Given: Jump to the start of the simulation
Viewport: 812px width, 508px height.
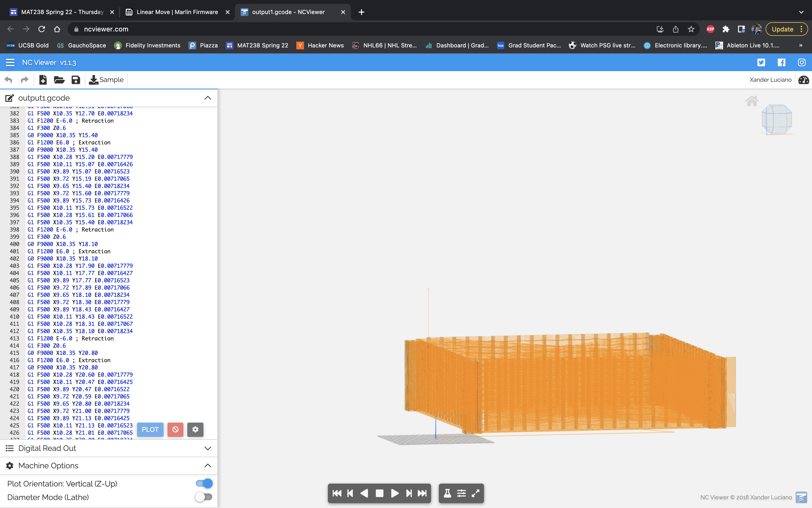Looking at the screenshot, I should coord(337,493).
